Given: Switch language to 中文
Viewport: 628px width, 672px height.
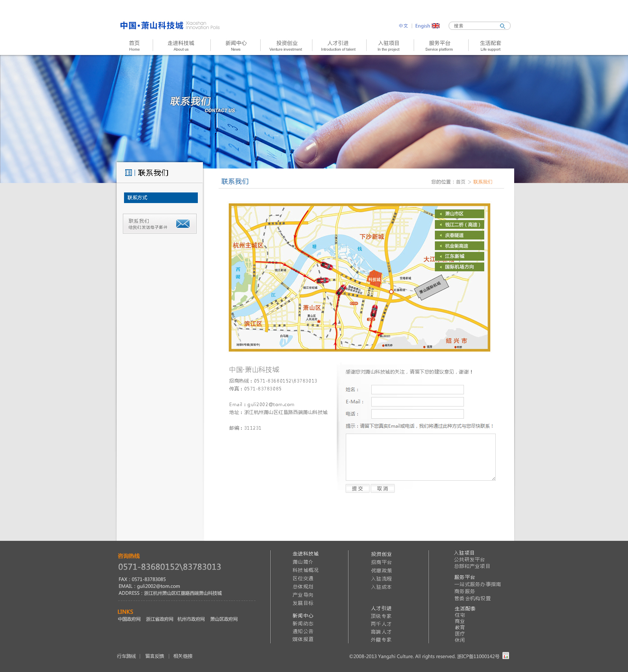Looking at the screenshot, I should tap(403, 26).
